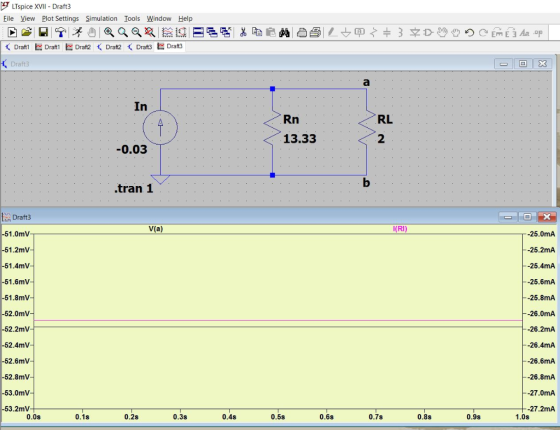Click the Cascade Windows icon
Viewport: 560px width, 430px height.
click(212, 32)
